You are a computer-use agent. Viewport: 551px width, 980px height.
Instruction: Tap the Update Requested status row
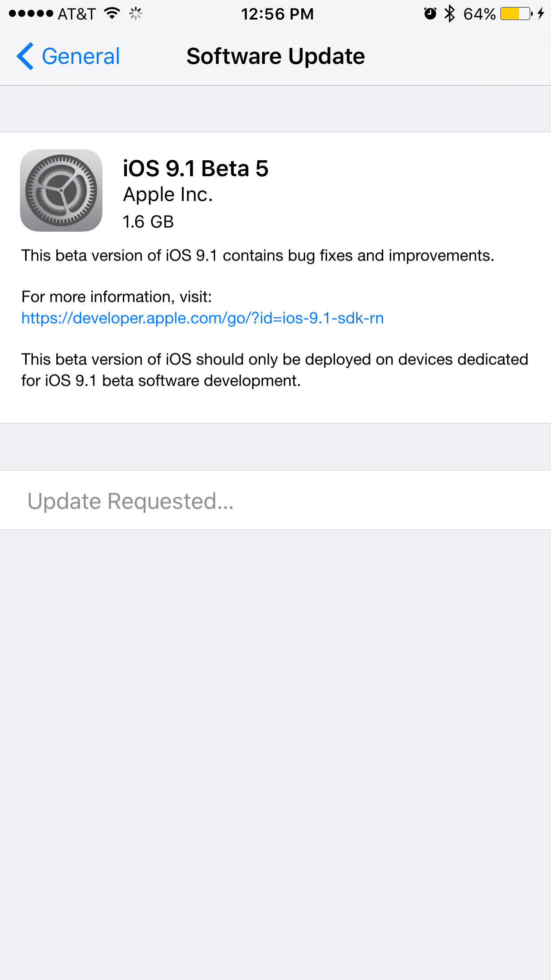click(x=275, y=500)
